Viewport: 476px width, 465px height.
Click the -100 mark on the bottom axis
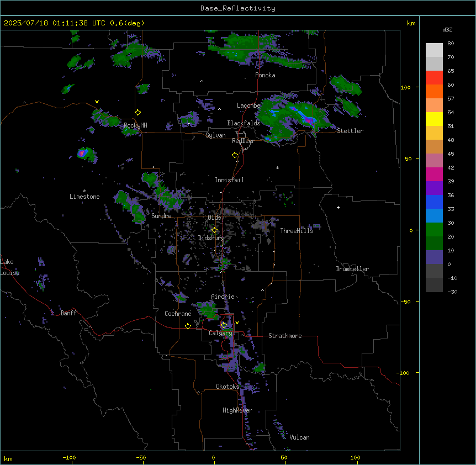(x=69, y=457)
